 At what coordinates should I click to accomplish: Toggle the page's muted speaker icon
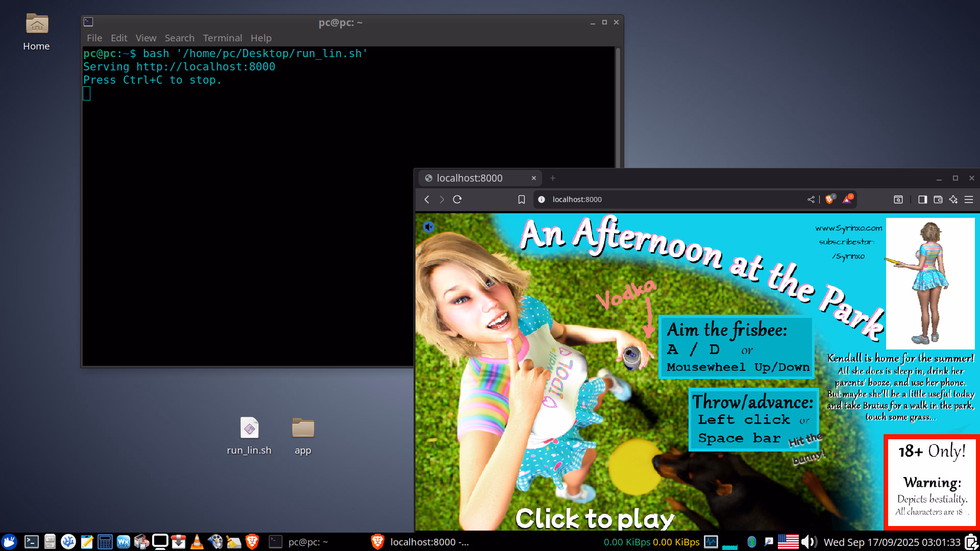point(429,227)
